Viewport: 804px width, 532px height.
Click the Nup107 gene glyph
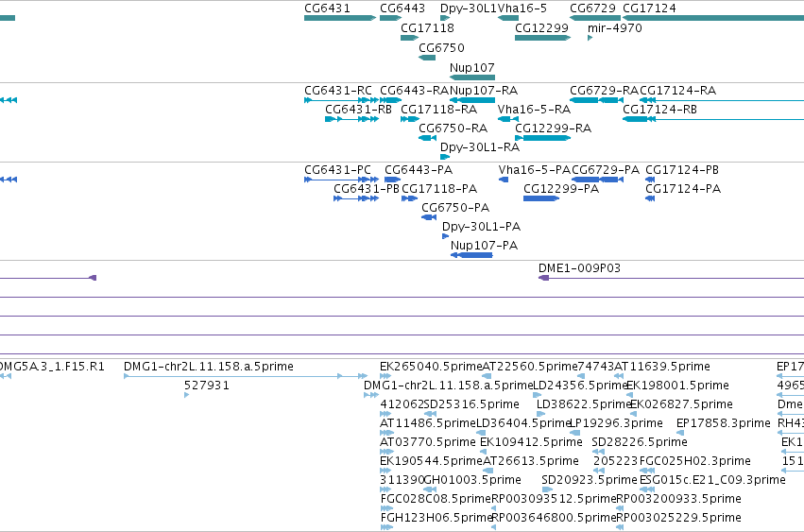tap(472, 77)
